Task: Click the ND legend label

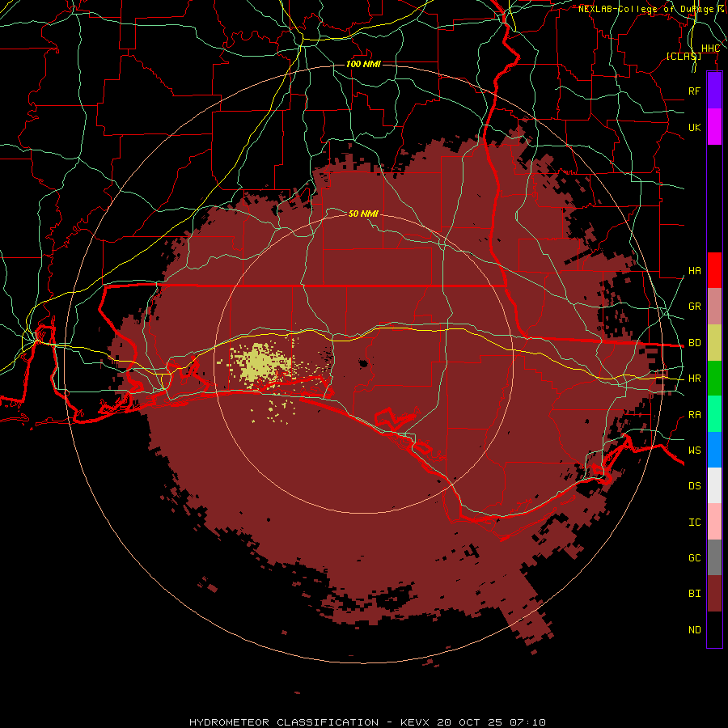Action: coord(694,630)
